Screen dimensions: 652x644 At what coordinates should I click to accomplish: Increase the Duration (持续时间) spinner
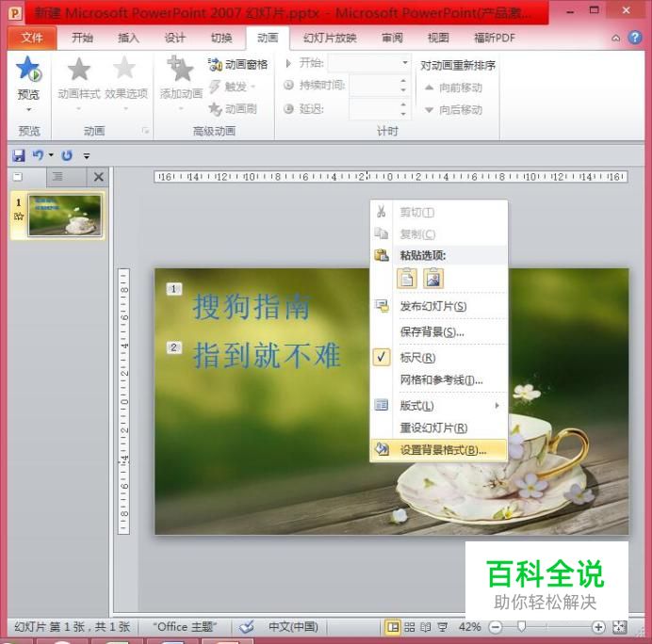pyautogui.click(x=403, y=81)
